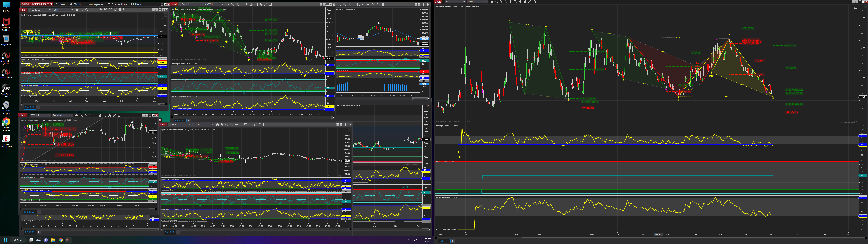Click bar style icon in ^VIX chart toolbar
Image resolution: width=868 pixels, height=244 pixels.
pos(492,2)
